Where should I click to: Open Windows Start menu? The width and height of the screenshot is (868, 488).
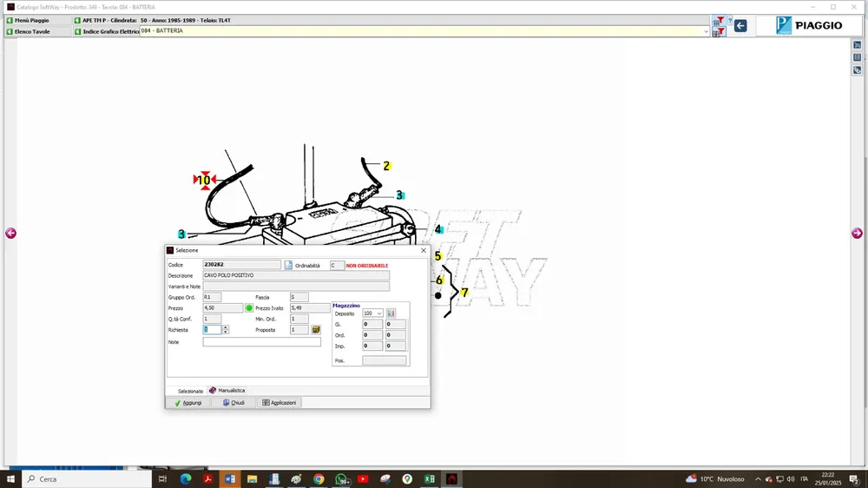10,479
